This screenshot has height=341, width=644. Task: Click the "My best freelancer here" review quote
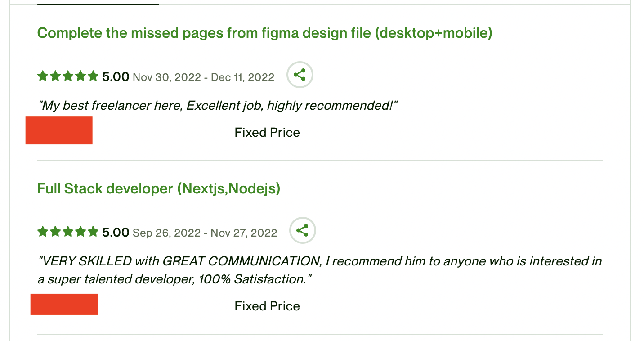pyautogui.click(x=218, y=106)
